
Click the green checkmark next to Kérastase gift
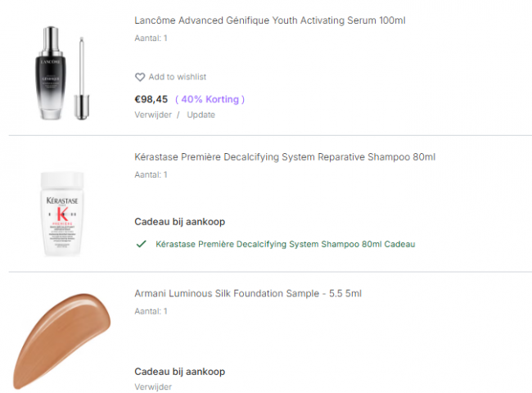click(141, 244)
